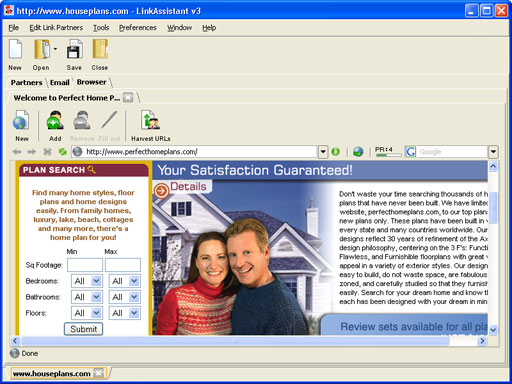Image resolution: width=512 pixels, height=384 pixels.
Task: Click the Max Sq Footage field
Action: click(123, 265)
